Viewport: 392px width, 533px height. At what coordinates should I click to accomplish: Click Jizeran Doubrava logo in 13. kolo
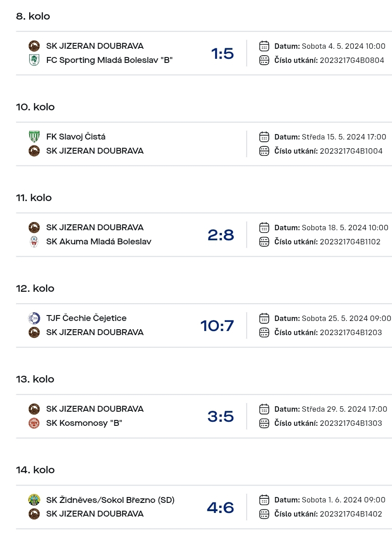pos(34,409)
